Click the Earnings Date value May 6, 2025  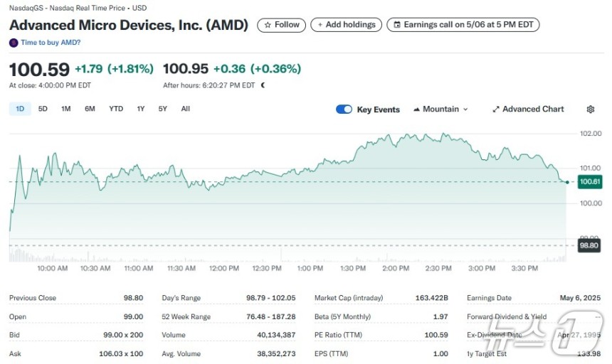(581, 298)
